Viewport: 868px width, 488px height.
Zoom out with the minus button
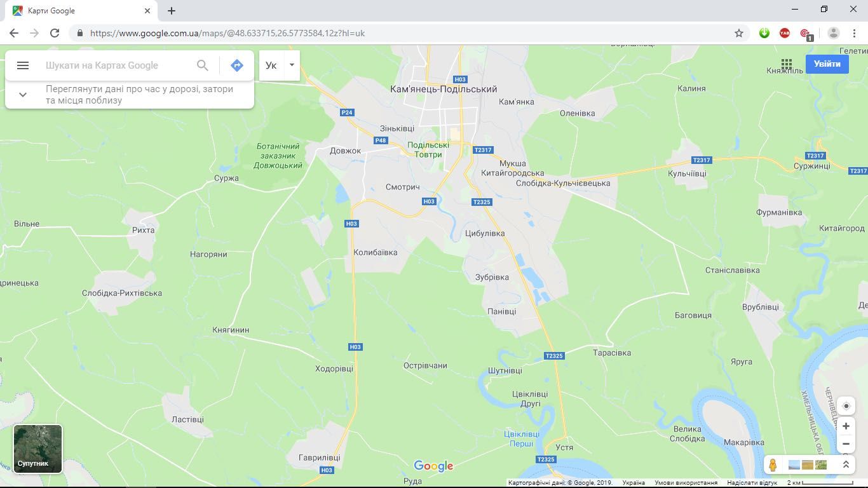click(846, 444)
